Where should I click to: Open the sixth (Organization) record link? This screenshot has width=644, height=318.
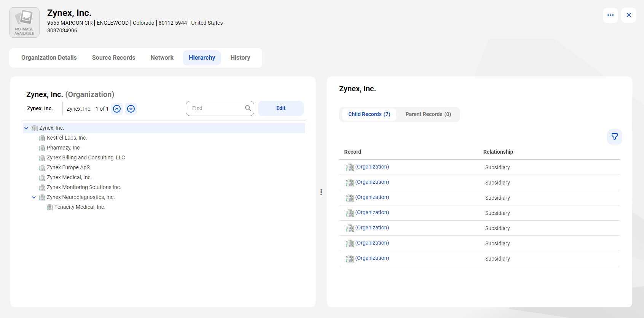point(372,243)
